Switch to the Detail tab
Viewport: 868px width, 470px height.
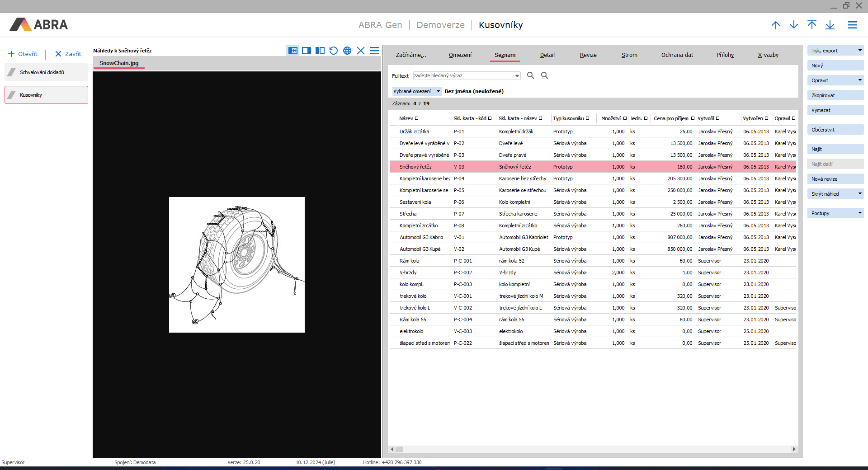pyautogui.click(x=547, y=55)
